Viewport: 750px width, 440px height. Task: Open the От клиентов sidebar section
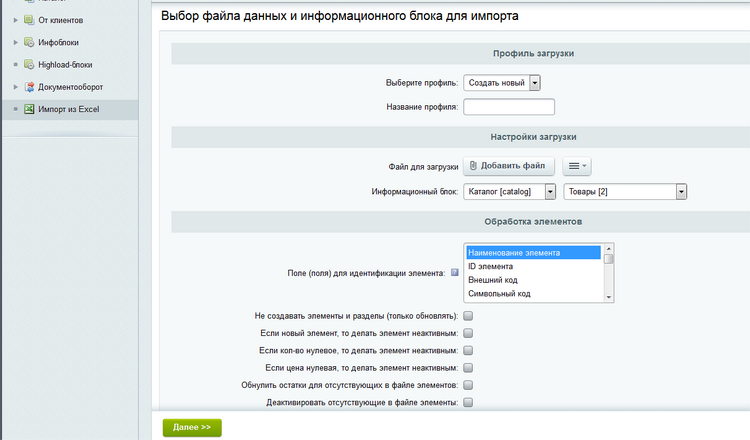[x=60, y=20]
